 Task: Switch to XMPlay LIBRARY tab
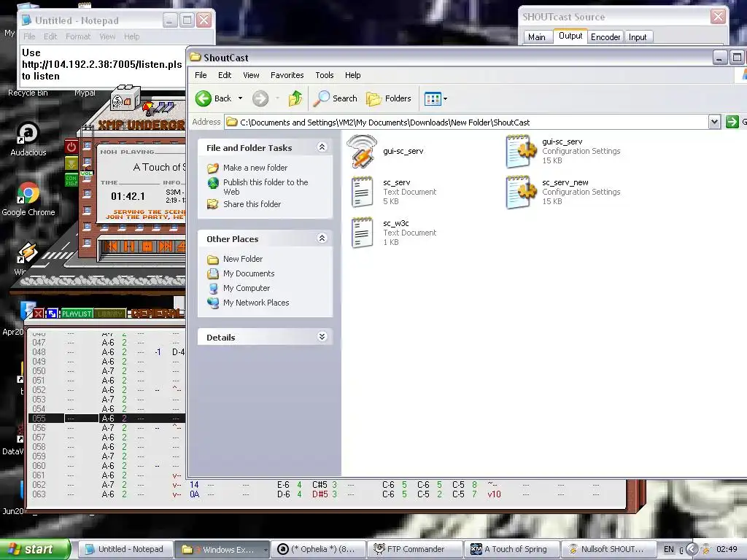click(110, 314)
